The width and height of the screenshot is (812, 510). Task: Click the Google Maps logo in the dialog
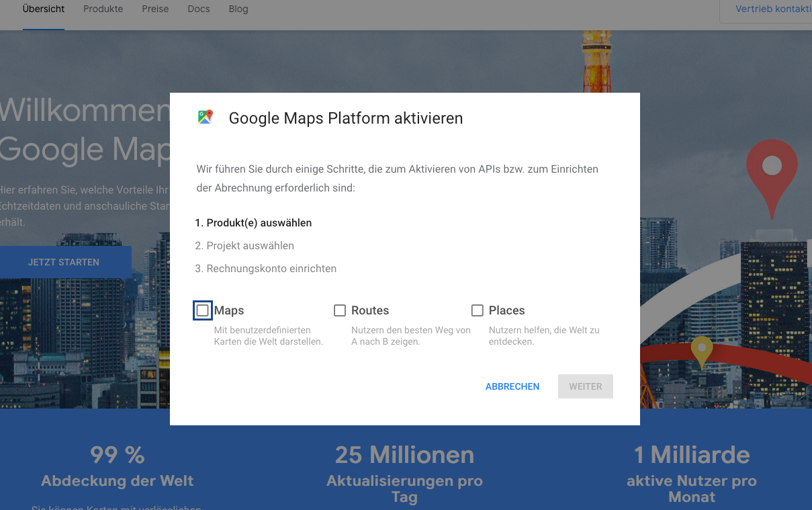point(205,117)
